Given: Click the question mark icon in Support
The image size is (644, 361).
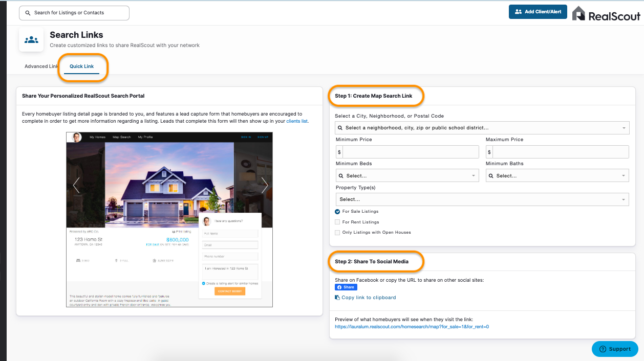Looking at the screenshot, I should [x=603, y=349].
